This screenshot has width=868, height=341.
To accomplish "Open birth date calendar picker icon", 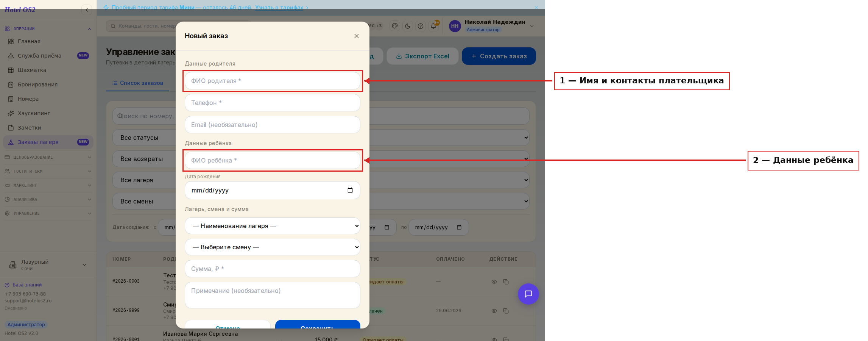I will [x=350, y=190].
